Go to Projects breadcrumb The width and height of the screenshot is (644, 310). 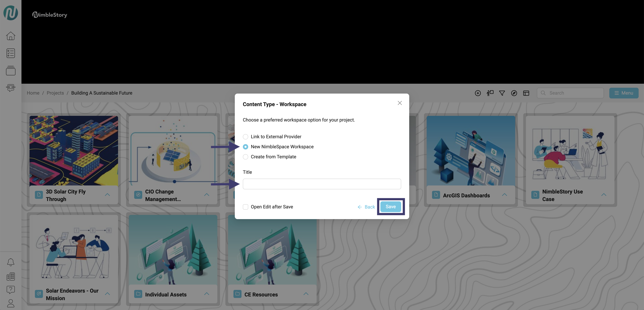click(x=55, y=93)
